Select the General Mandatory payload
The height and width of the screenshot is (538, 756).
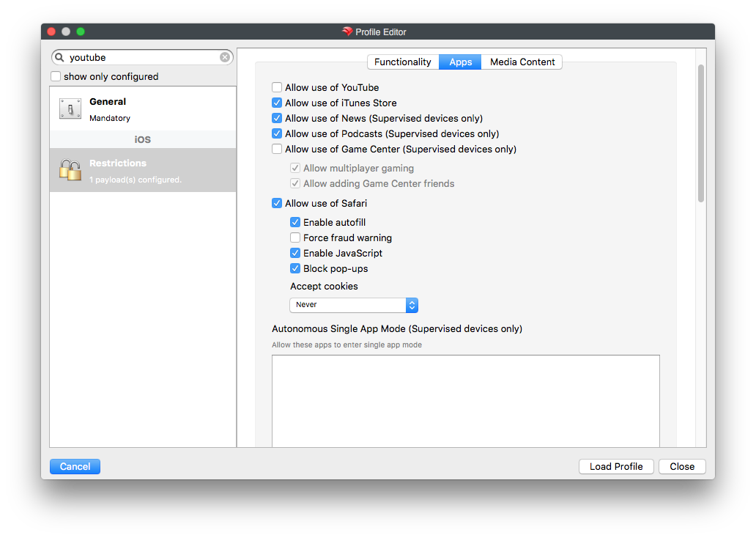point(143,109)
